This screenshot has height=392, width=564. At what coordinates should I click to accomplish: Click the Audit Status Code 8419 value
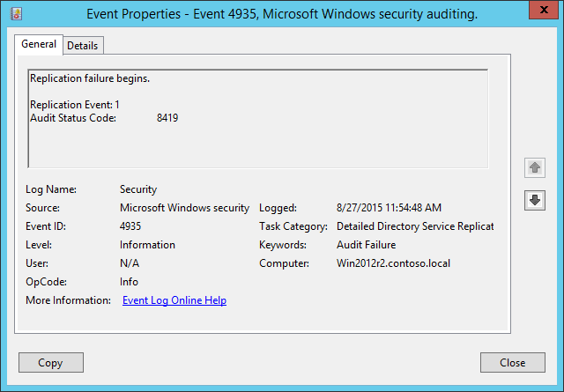[x=167, y=118]
